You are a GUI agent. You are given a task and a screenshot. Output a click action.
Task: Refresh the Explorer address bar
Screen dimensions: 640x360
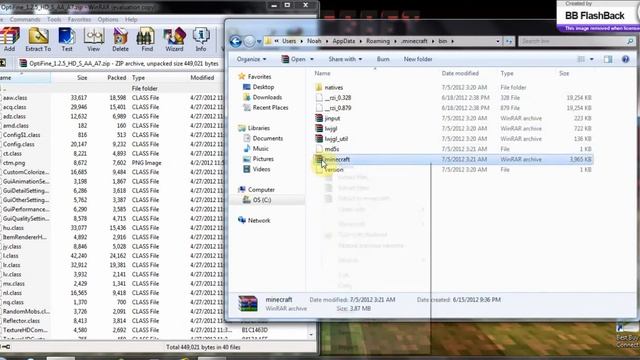click(509, 41)
